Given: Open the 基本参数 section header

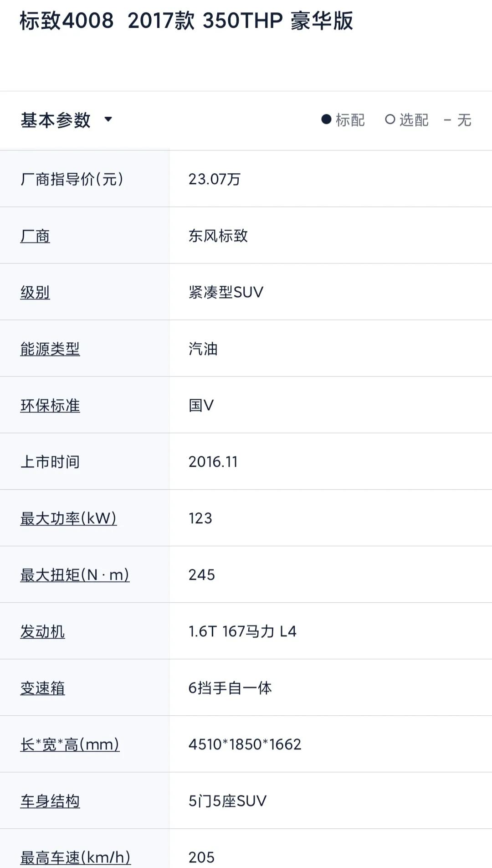Looking at the screenshot, I should (x=57, y=119).
